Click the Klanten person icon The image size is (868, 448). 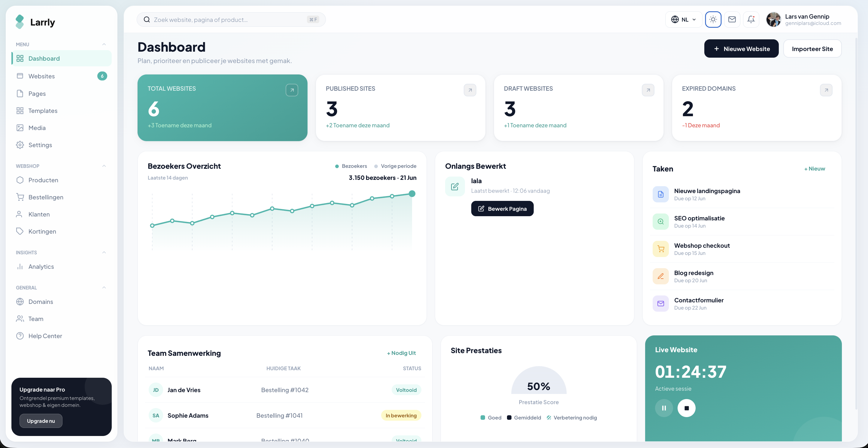pyautogui.click(x=20, y=215)
